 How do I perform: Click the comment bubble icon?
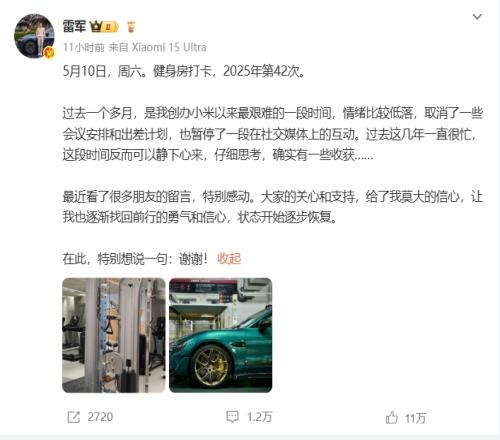(x=232, y=417)
